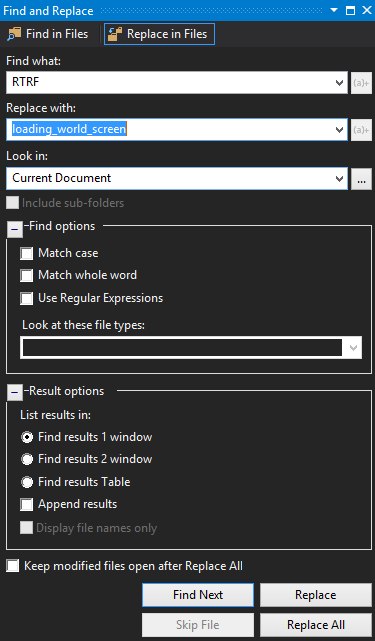Screen dimensions: 375x641
Task: Expand the Find what history dropdown
Action: (339, 83)
